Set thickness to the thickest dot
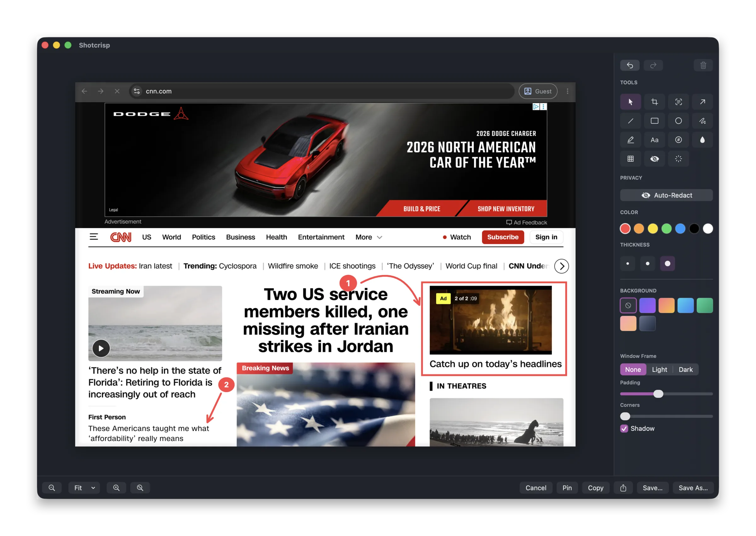The height and width of the screenshot is (536, 756). tap(667, 263)
